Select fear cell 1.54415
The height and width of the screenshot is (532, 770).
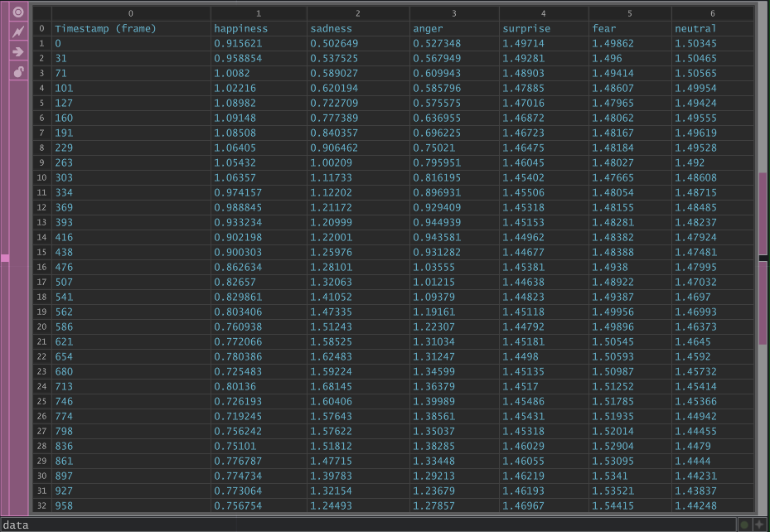coord(630,505)
